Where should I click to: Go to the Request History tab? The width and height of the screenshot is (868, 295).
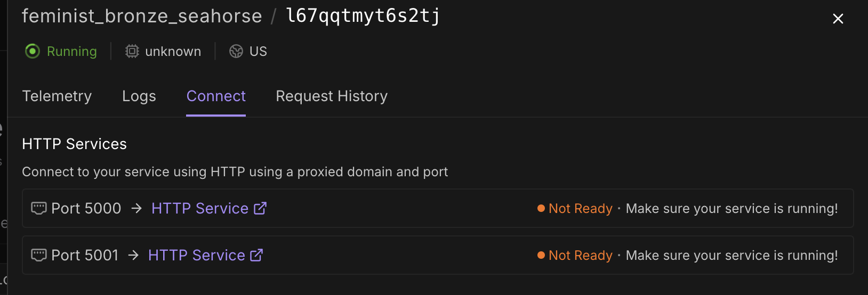point(332,96)
